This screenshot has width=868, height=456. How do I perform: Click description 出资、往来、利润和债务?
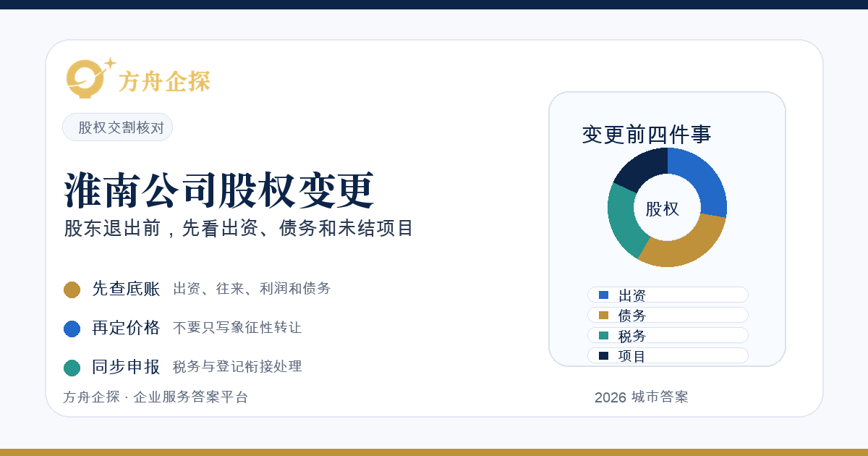[x=252, y=289]
